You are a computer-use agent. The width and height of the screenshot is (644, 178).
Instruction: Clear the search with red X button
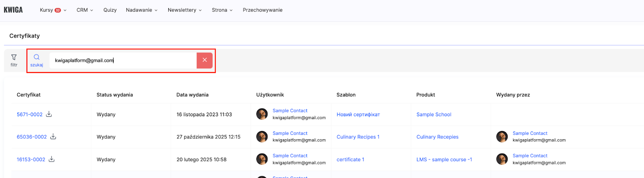[204, 60]
